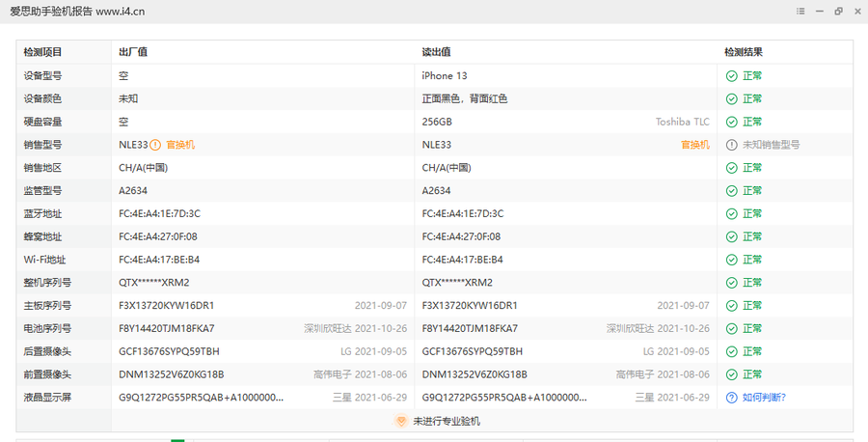Click orange 官换机 label in 出厂值 column

180,145
